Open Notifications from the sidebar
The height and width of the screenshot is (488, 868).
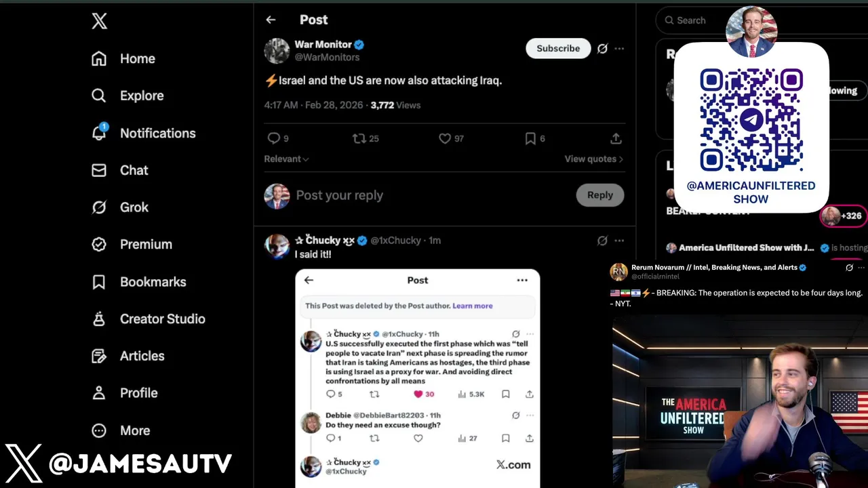(x=144, y=133)
